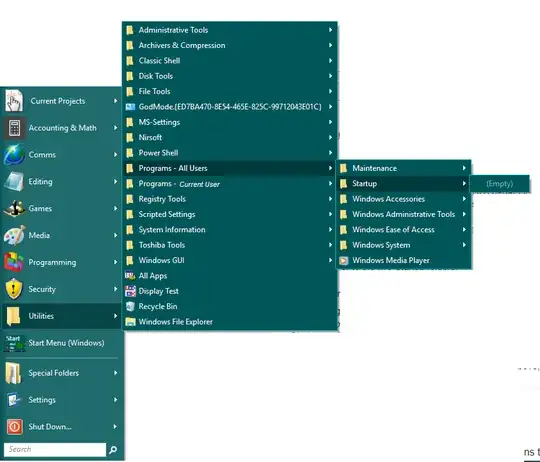Expand the Windows System submenu arrow
The width and height of the screenshot is (540, 462).
point(464,245)
